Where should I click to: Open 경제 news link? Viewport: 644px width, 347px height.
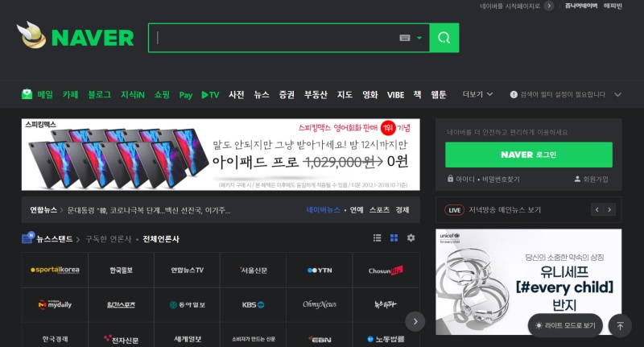(x=402, y=210)
